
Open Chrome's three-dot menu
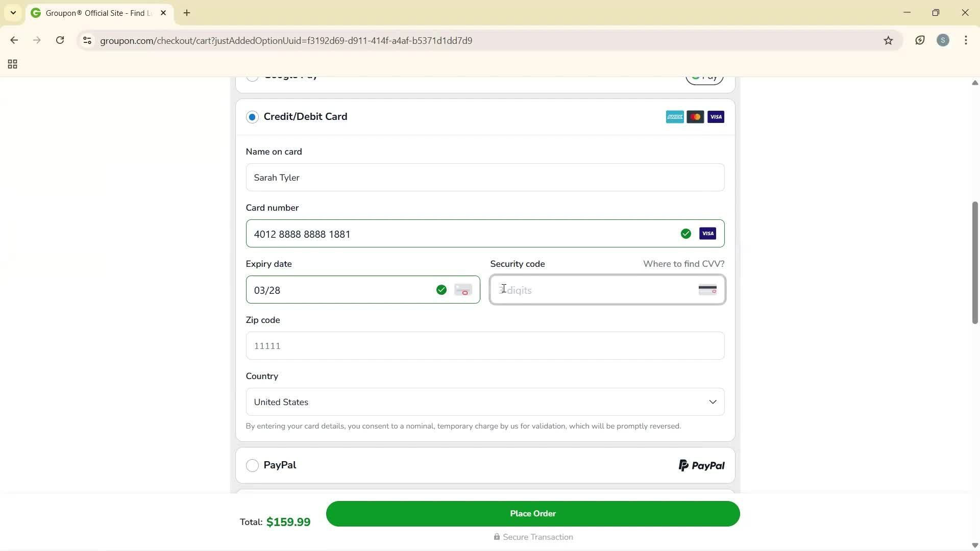[x=966, y=40]
